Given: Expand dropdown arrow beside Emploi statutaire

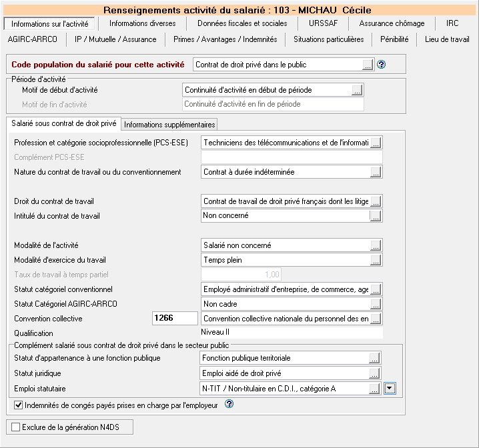Looking at the screenshot, I should (x=390, y=388).
